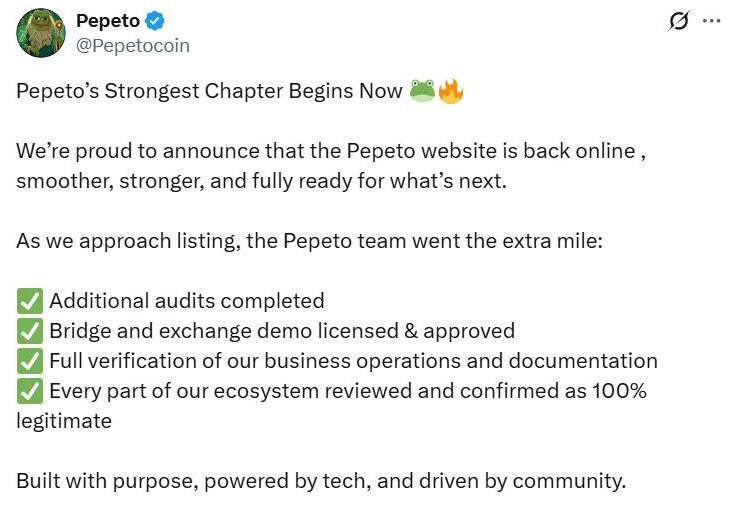Click the 'Built with purpose' closing line
This screenshot has height=512, width=752.
click(x=320, y=481)
